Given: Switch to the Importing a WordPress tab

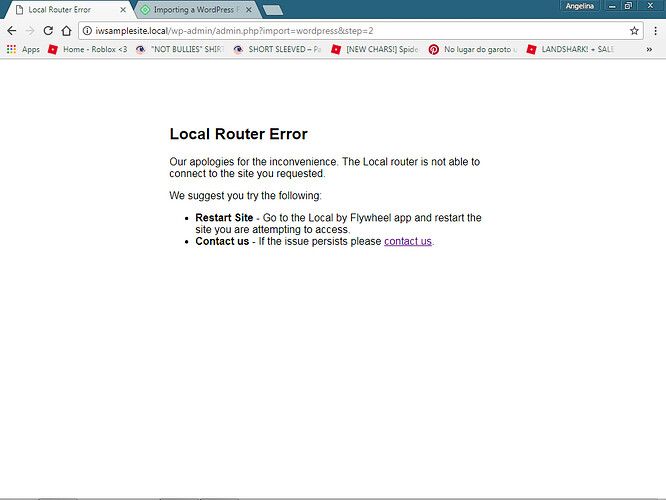Looking at the screenshot, I should point(196,10).
